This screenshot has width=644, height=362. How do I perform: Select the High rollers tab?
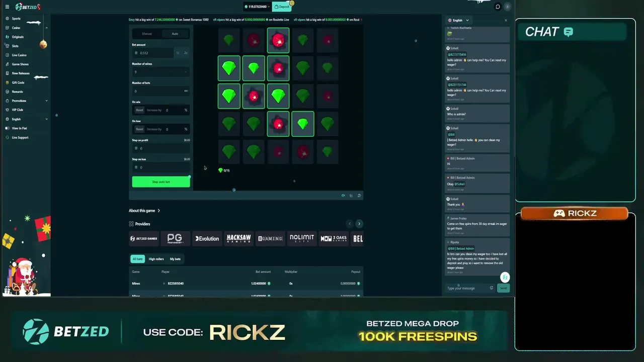[156, 259]
